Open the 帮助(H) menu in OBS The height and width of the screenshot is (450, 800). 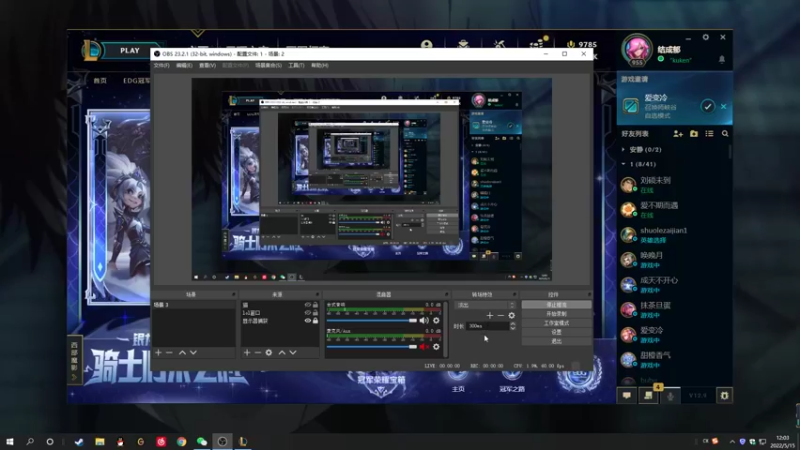pos(320,65)
